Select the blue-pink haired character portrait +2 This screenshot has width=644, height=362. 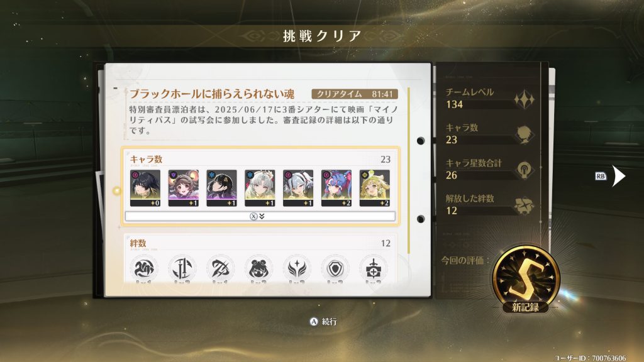pos(336,188)
